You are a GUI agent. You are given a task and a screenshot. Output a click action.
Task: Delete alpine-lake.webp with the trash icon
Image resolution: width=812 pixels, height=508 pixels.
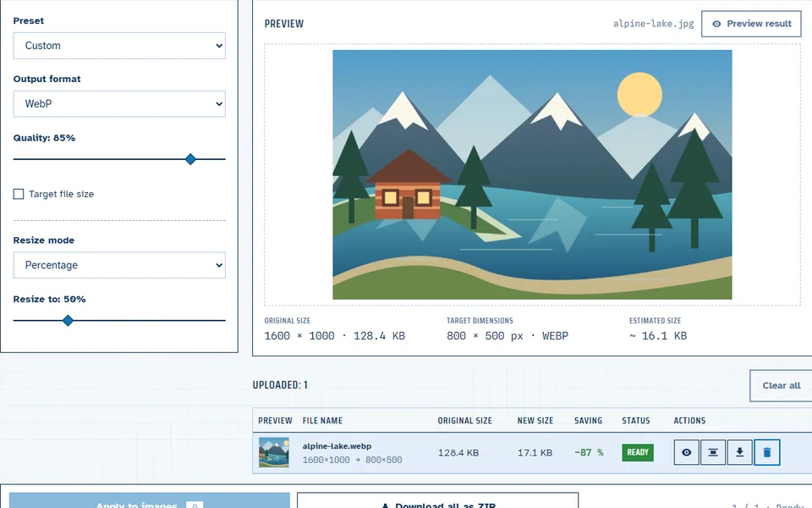pos(767,452)
